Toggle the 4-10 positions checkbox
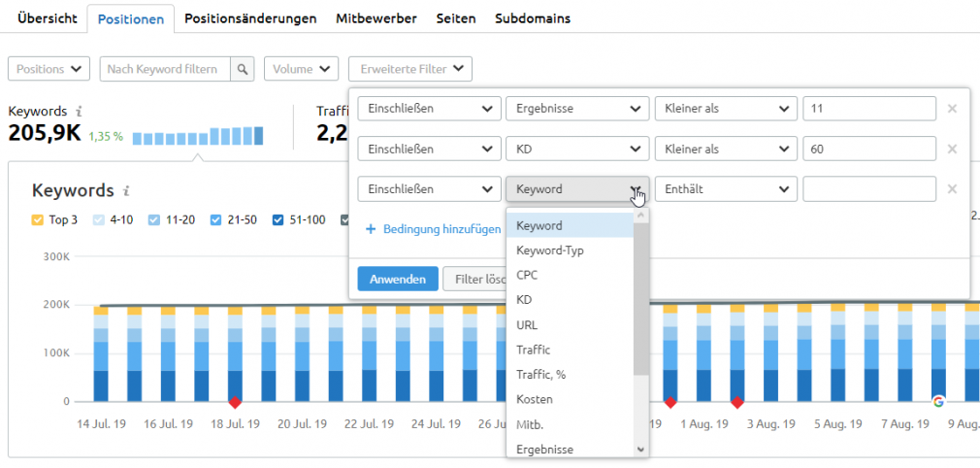The width and height of the screenshot is (980, 468). 98,220
